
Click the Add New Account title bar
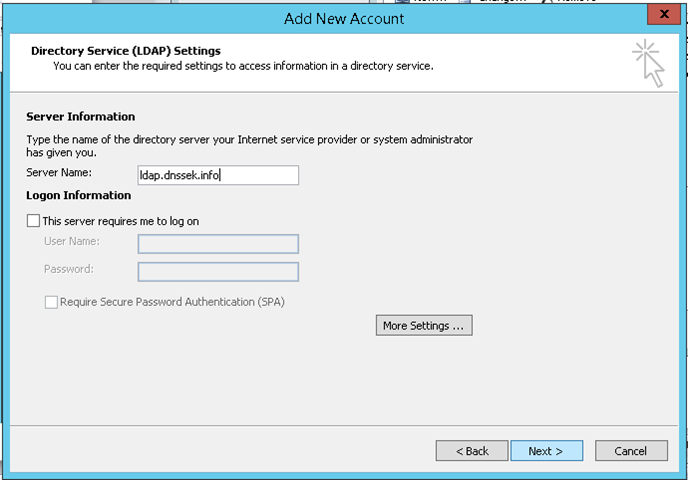pos(344,18)
